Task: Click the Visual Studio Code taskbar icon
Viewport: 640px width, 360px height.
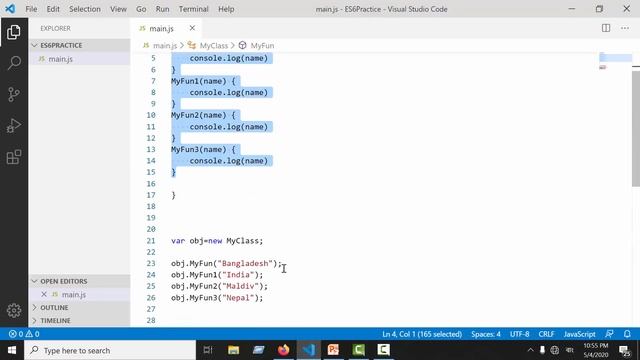Action: pyautogui.click(x=309, y=350)
